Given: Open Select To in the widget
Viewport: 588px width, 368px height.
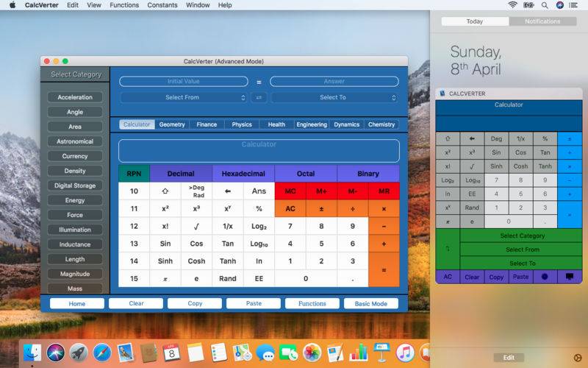Looking at the screenshot, I should tap(521, 263).
